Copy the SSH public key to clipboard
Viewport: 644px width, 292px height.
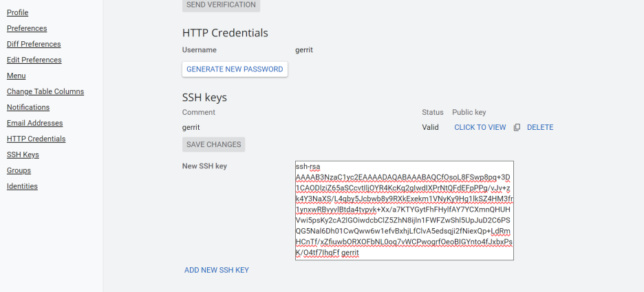(517, 128)
